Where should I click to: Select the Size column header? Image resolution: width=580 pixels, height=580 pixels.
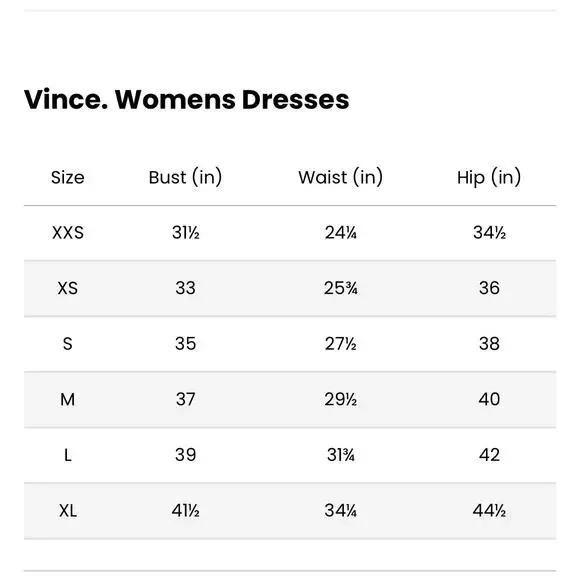pos(68,178)
